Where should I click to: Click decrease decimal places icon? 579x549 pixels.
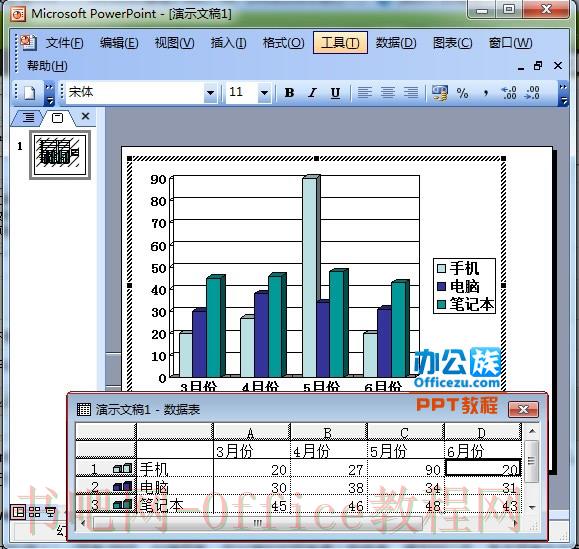click(x=532, y=93)
